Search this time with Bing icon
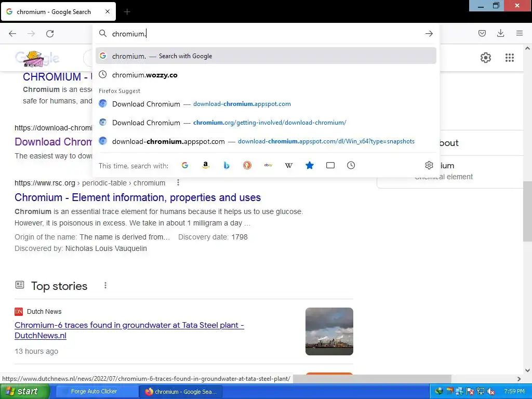532x399 pixels. (x=227, y=165)
